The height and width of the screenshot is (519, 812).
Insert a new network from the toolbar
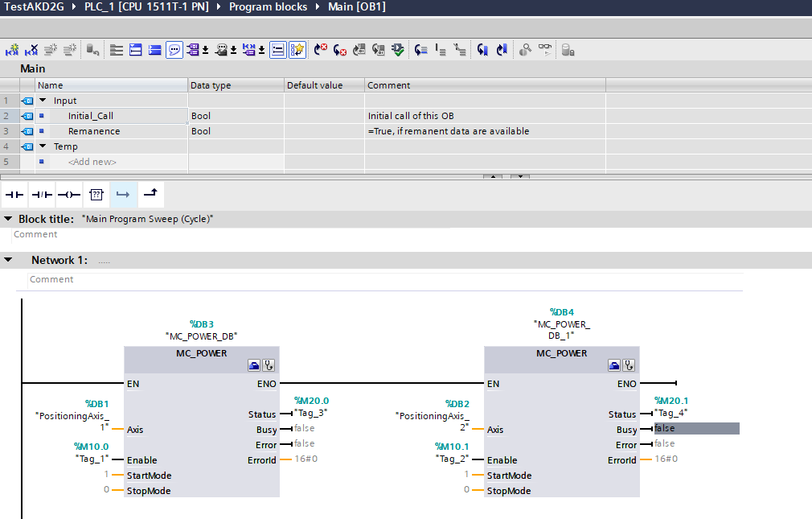click(x=12, y=50)
